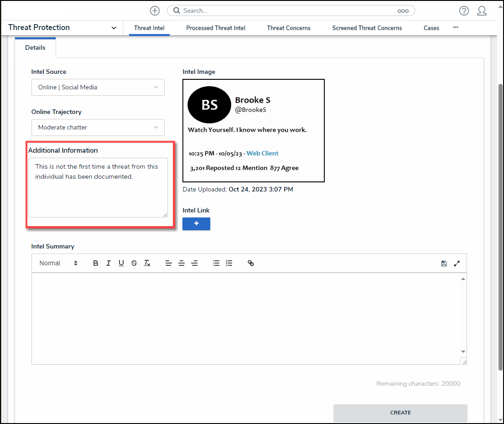Screen dimensions: 504x424
Task: Toggle strikethrough text formatting
Action: pos(134,263)
